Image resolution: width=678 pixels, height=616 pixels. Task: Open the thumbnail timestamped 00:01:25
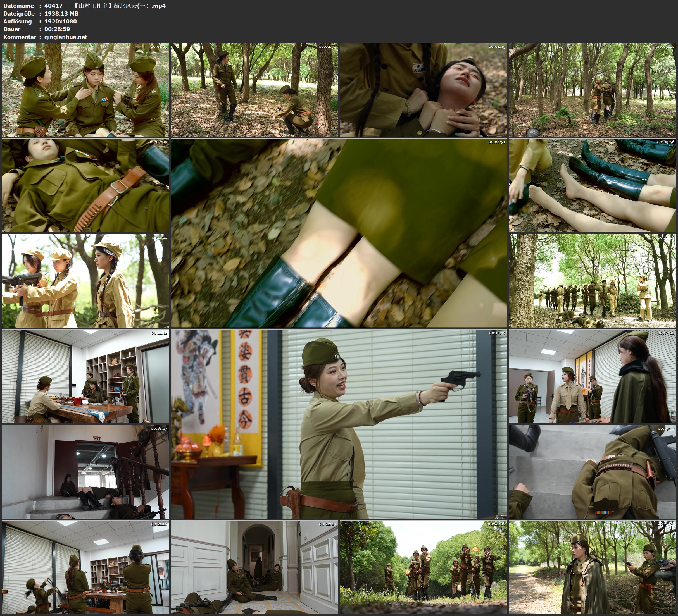coord(85,89)
